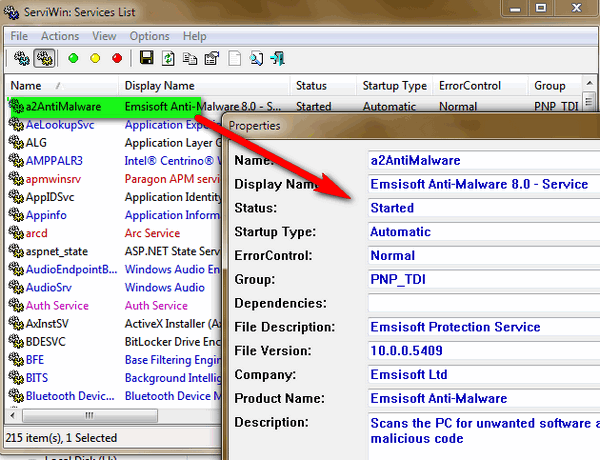600x460 pixels.
Task: Click gear icon beside AMPPALR3
Action: 16,160
